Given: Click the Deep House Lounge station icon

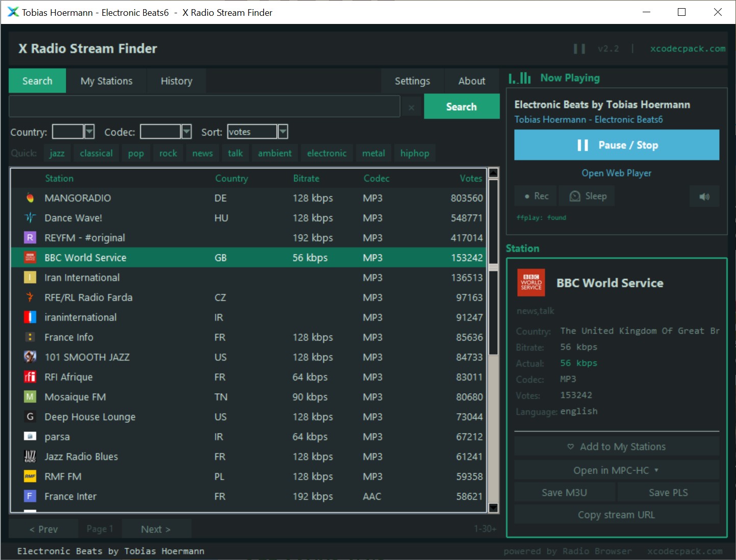Looking at the screenshot, I should pos(30,417).
